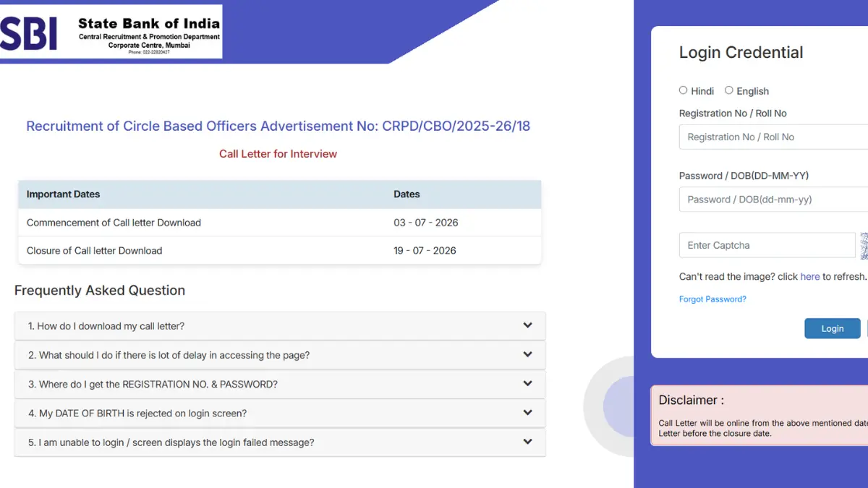Click the recruitment advertisement title CRPD/CBO/2025-26/18
Image resolution: width=868 pixels, height=488 pixels.
click(278, 126)
